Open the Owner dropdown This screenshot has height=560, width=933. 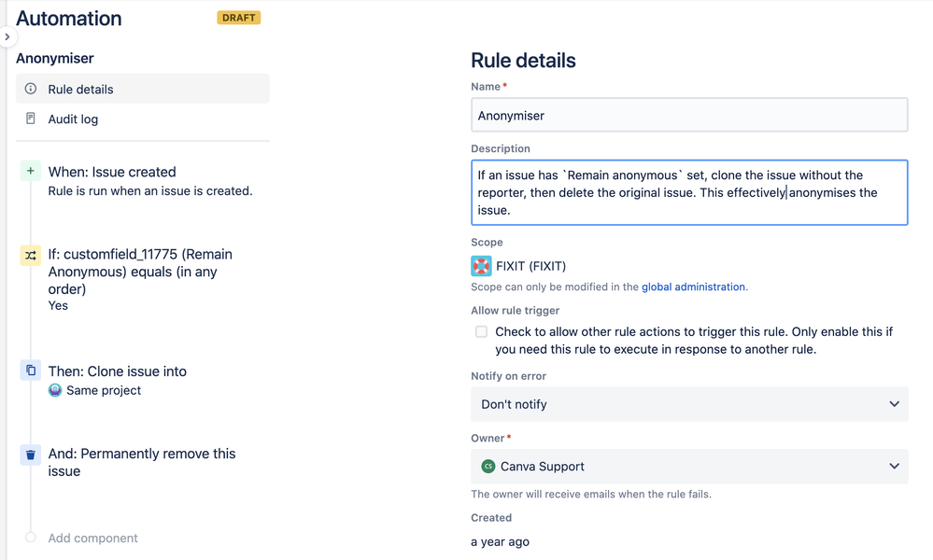pos(689,467)
